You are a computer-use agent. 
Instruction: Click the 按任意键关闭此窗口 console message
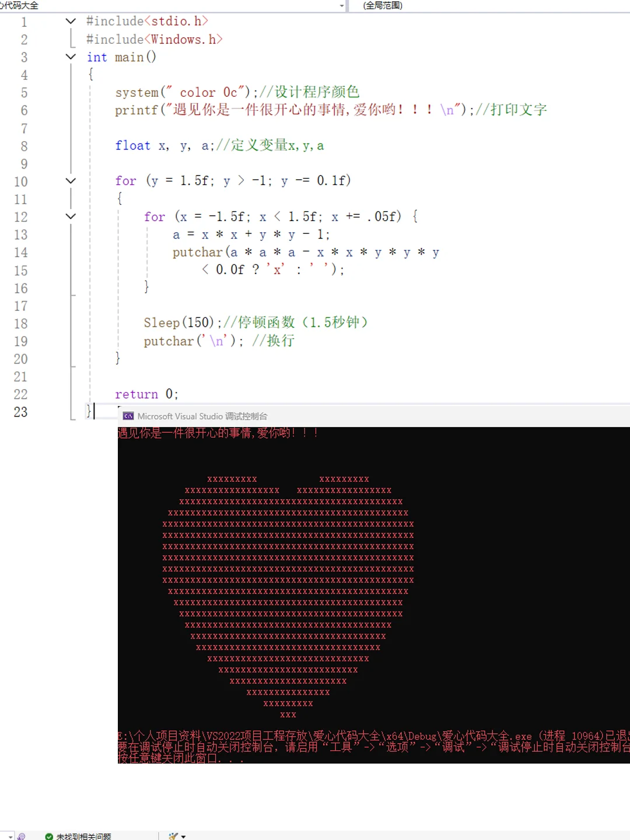coord(180,758)
